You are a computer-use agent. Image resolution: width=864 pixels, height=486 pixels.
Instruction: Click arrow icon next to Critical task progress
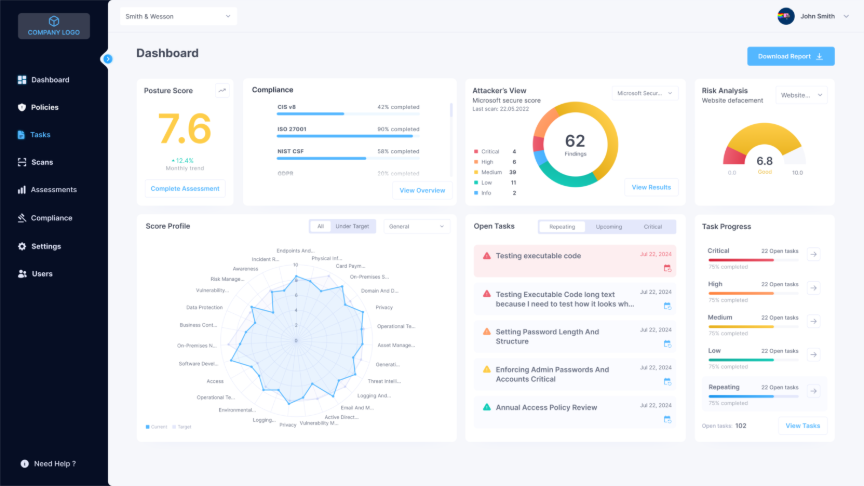pyautogui.click(x=813, y=255)
